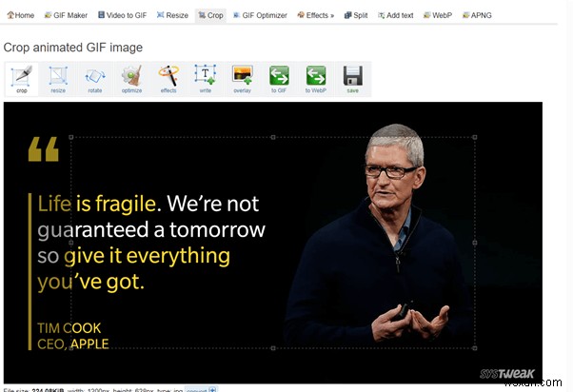Click the right-middle crop selection handle
This screenshot has height=392, width=573.
coord(475,243)
